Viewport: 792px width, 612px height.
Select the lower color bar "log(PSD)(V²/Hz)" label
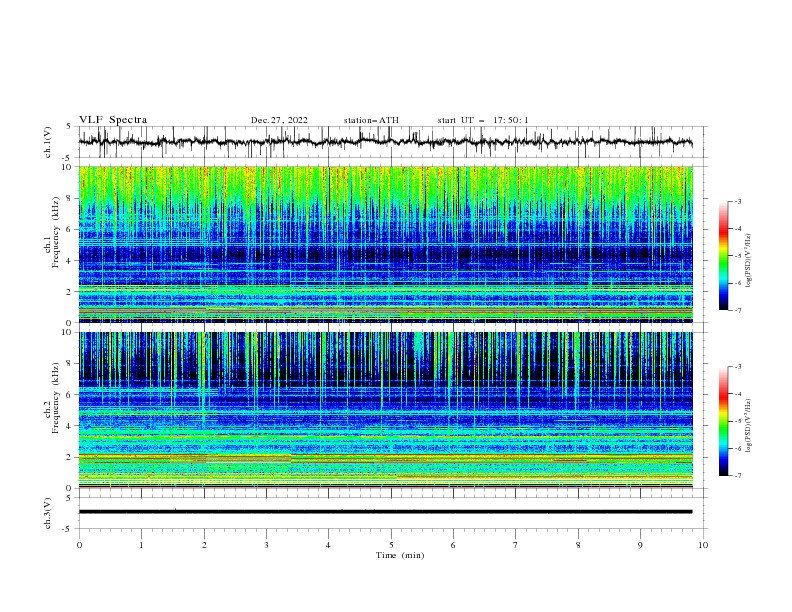pos(749,426)
